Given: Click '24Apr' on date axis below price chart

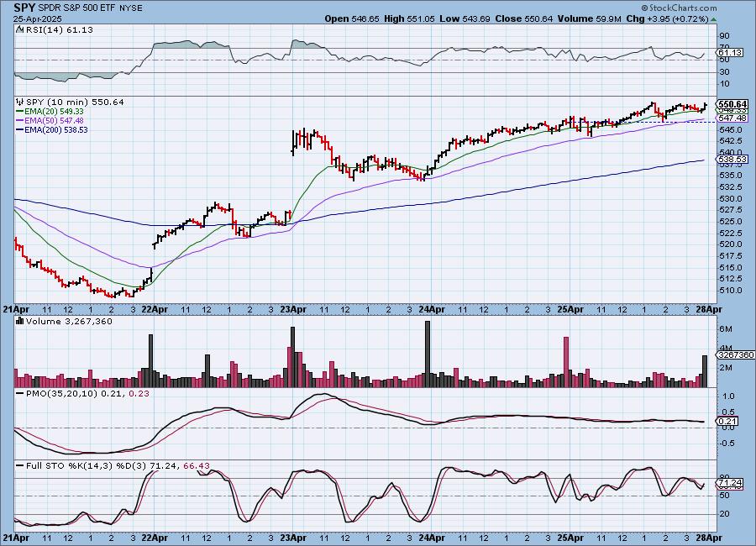Looking at the screenshot, I should pos(432,309).
